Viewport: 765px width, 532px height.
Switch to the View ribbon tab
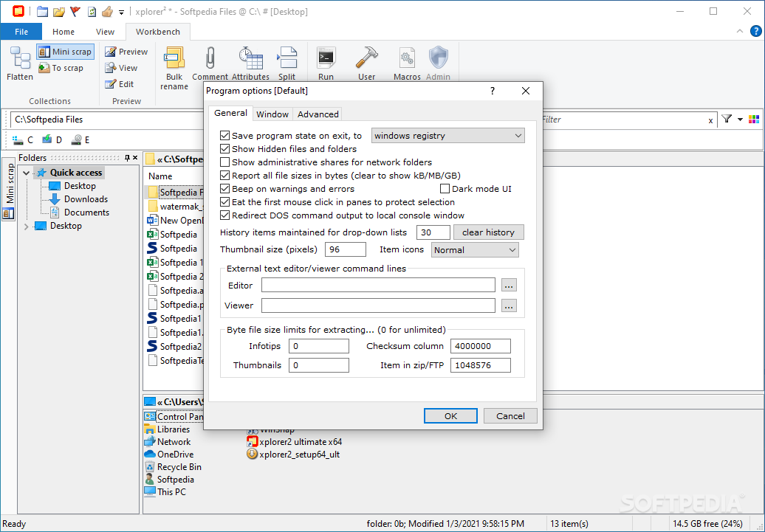click(x=105, y=32)
